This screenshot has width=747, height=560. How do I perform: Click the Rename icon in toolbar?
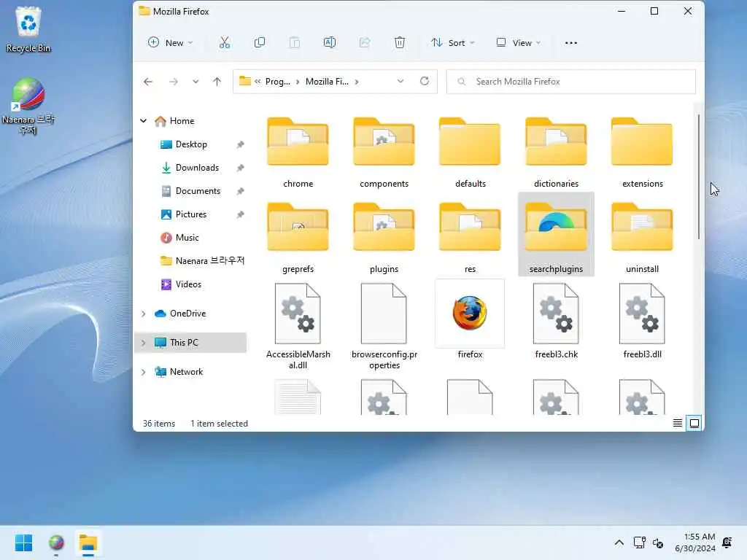(x=330, y=43)
